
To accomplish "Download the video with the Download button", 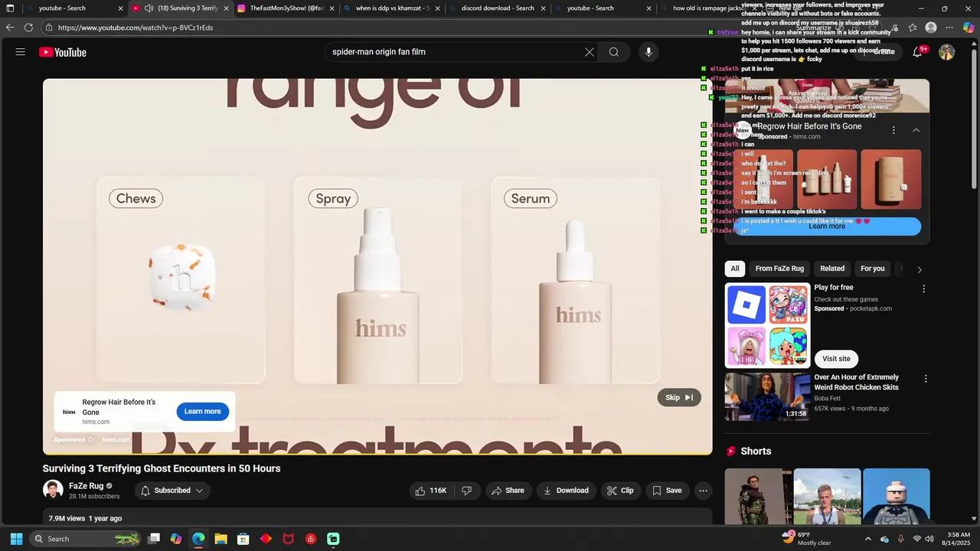I will coord(566,491).
